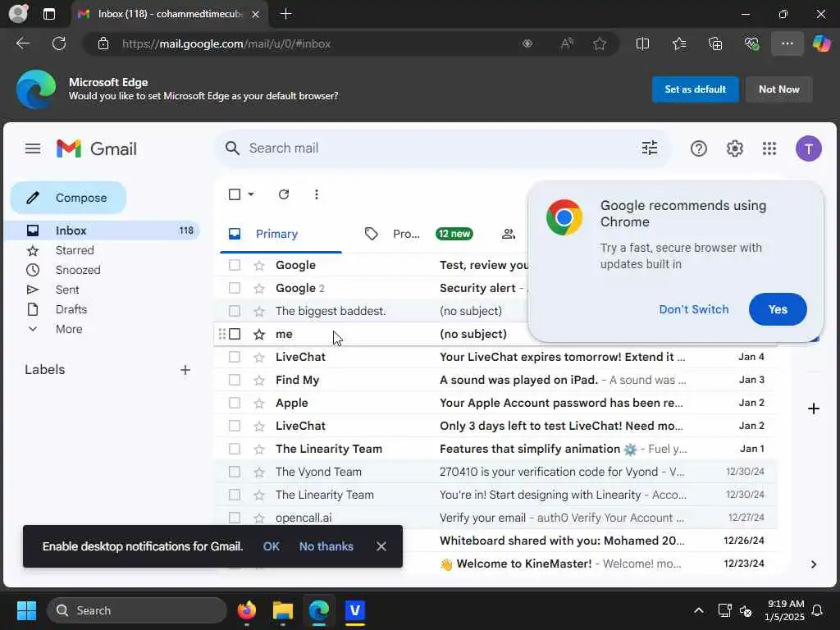Open Edge settings and more menu
840x630 pixels.
point(787,43)
